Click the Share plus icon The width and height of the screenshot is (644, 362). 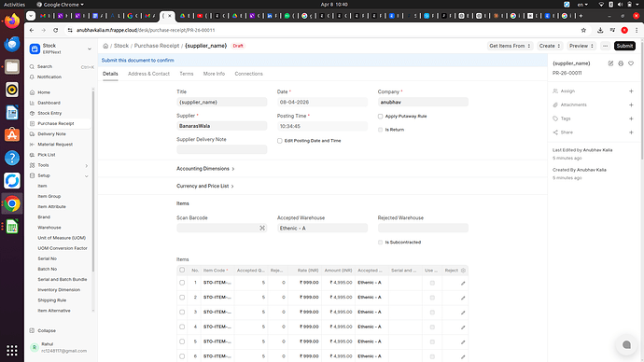631,132
